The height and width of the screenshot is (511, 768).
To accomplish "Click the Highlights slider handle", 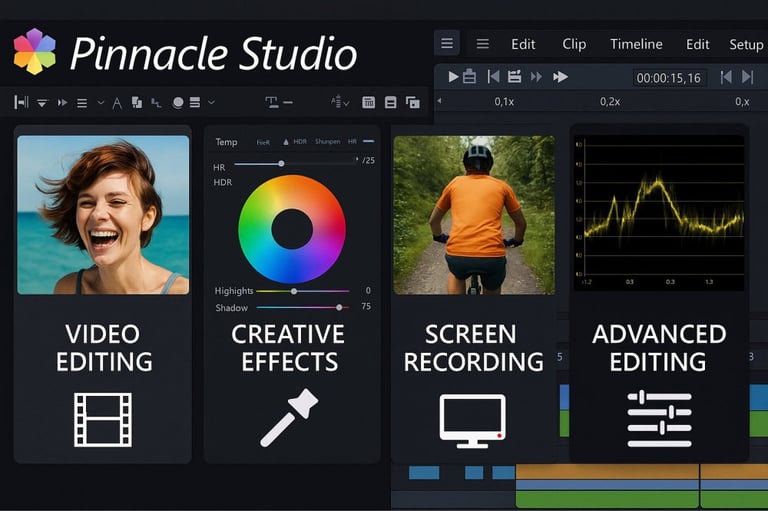I will click(294, 291).
